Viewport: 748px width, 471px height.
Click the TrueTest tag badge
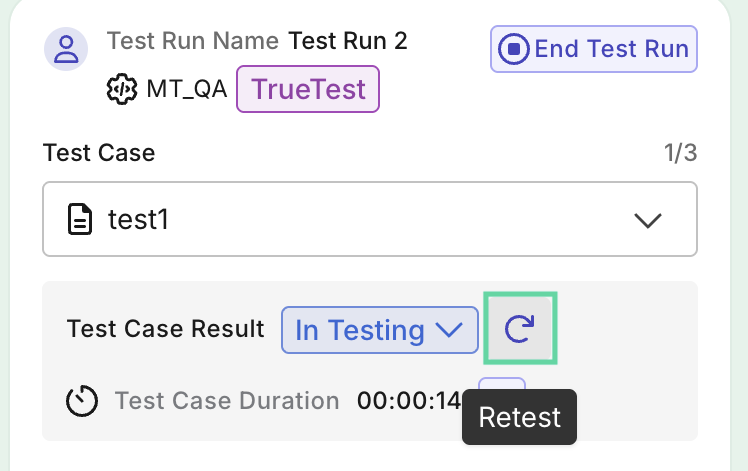pos(308,89)
